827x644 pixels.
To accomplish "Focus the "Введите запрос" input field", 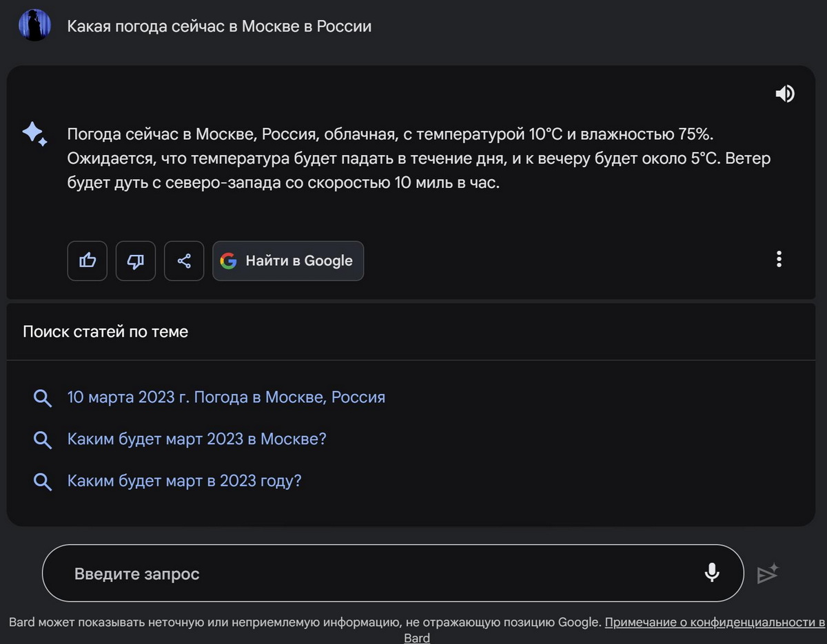I will click(x=372, y=574).
